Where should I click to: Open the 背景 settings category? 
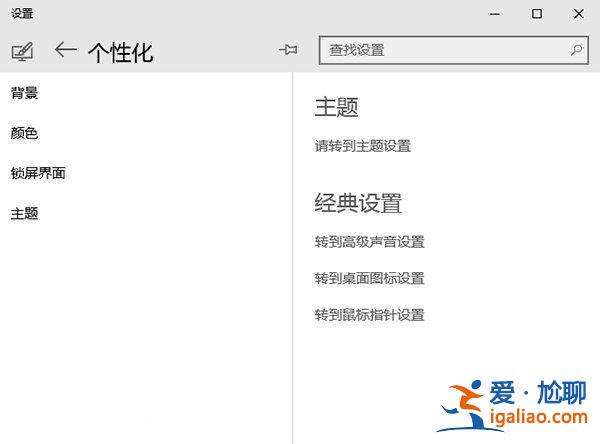[x=24, y=93]
